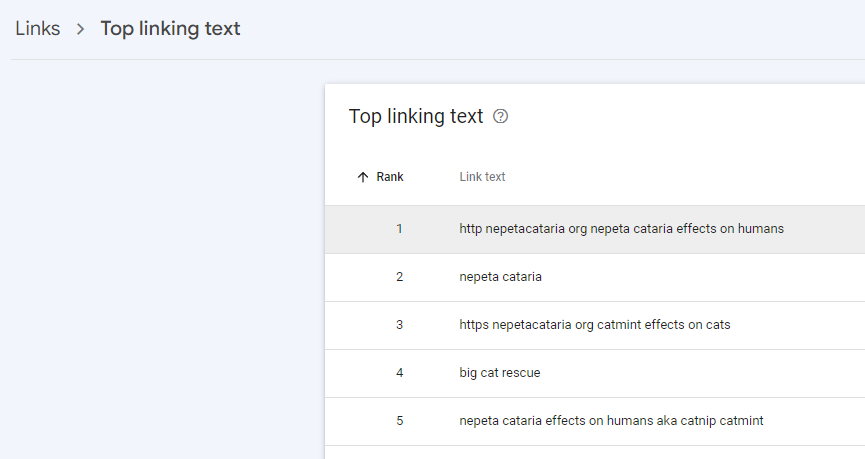Sort by the Rank column arrow
This screenshot has width=865, height=459.
[x=362, y=177]
